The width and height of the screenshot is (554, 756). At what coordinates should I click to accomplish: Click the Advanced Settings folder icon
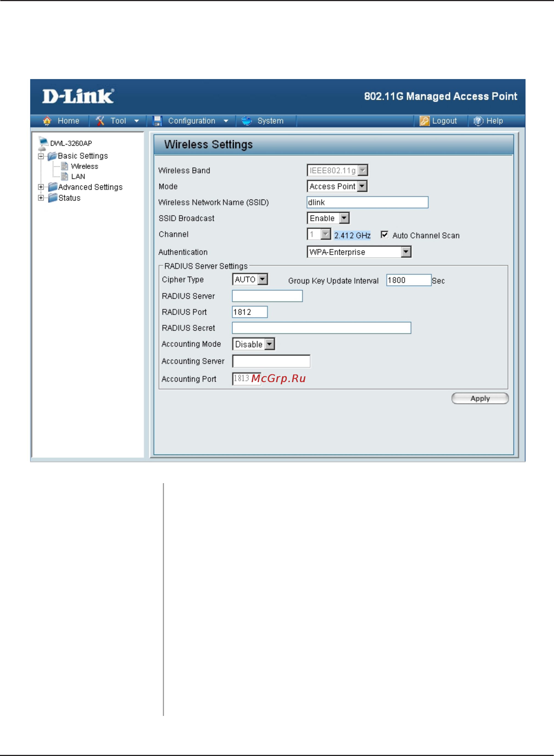(x=53, y=187)
